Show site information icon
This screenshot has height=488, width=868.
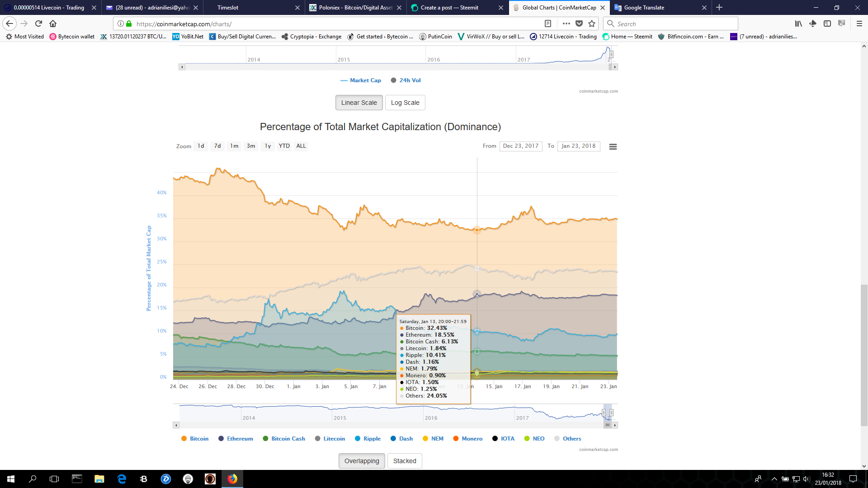click(121, 23)
